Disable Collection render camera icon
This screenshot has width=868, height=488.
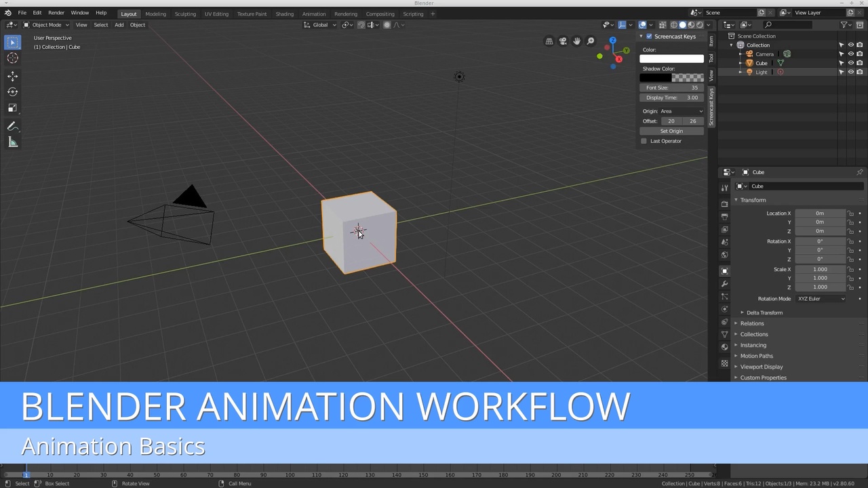[x=860, y=45]
